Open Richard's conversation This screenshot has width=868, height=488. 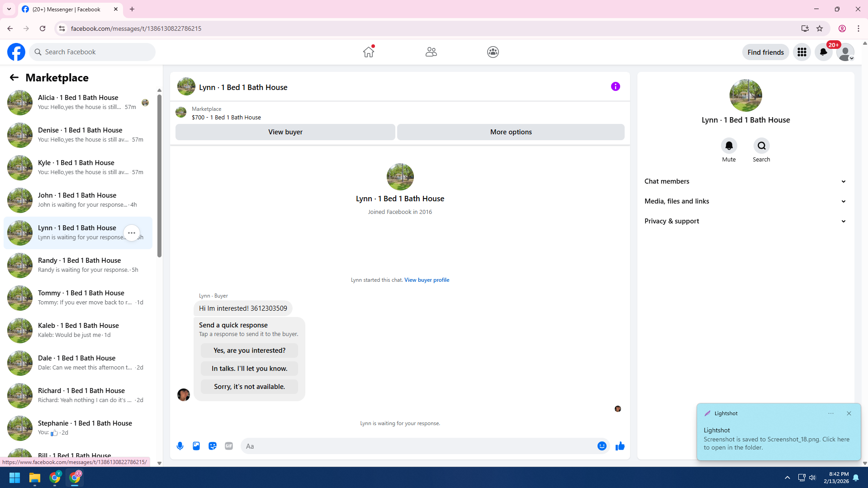[x=78, y=396]
